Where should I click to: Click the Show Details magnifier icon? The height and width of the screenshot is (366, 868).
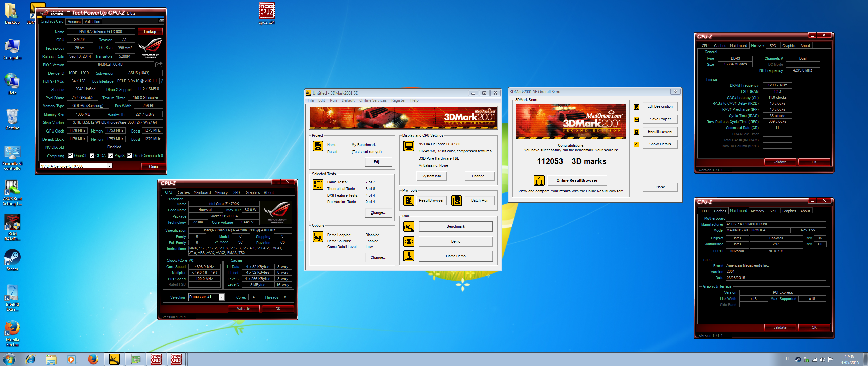tap(637, 144)
